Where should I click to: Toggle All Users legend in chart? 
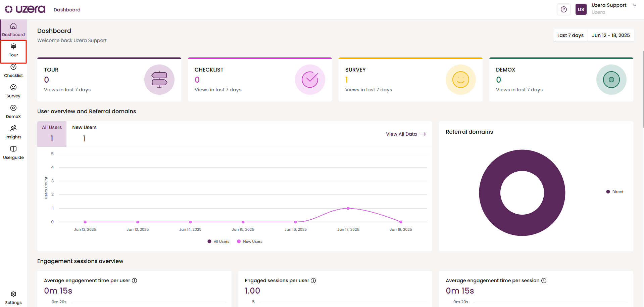coord(218,242)
